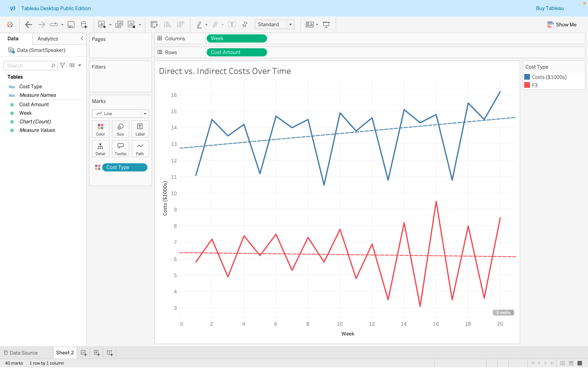Enter Presentation mode via toolbar icon

tap(326, 25)
